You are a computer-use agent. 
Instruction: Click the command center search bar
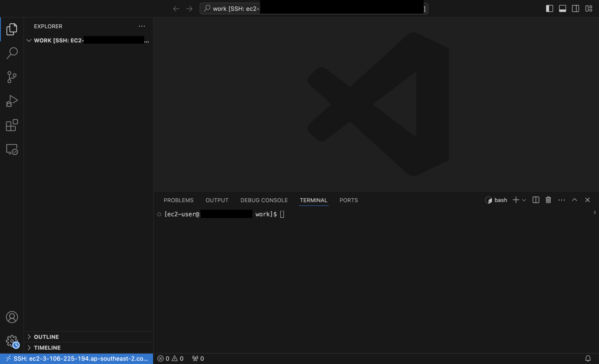click(x=313, y=8)
